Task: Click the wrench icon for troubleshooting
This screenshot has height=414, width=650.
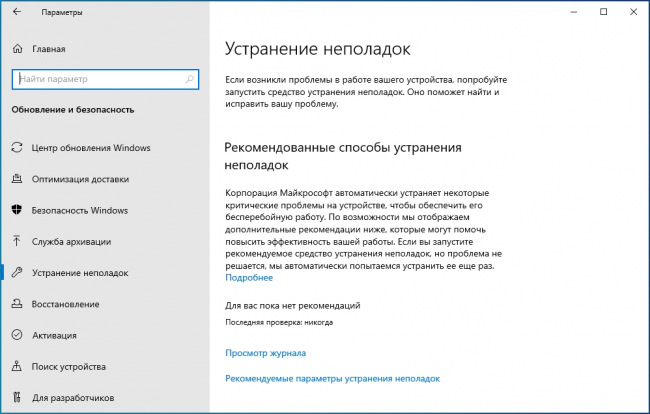Action: click(17, 272)
